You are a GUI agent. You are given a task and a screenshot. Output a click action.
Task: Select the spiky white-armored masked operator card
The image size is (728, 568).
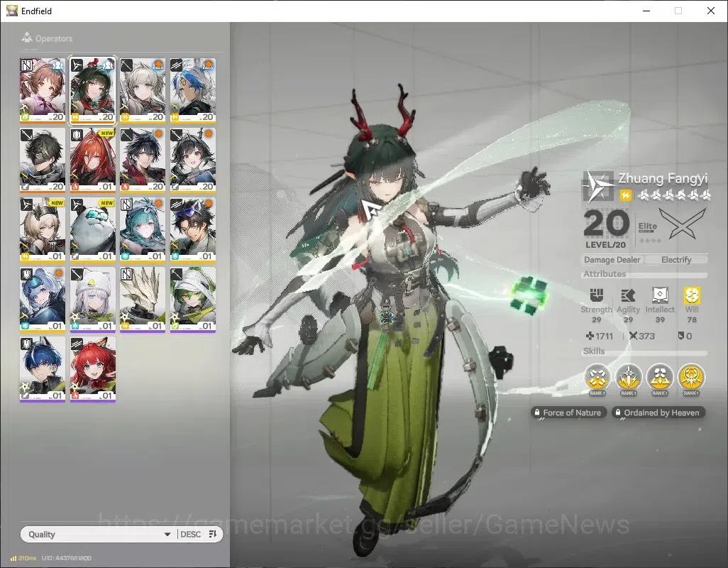143,300
